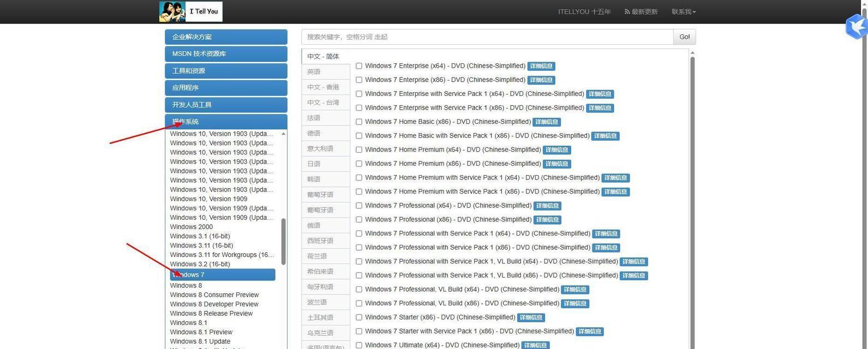Screen dimensions: 868x349
Task: Click the RSS icon beside 最新更新
Action: (627, 12)
